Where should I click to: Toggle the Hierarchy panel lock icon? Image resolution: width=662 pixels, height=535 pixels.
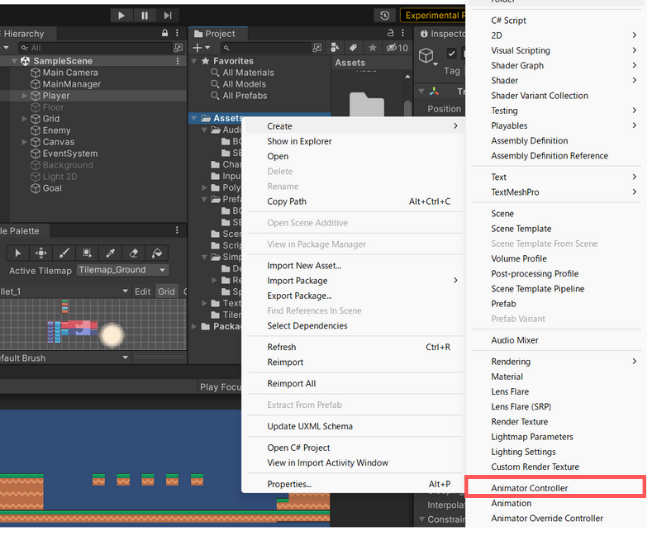165,33
